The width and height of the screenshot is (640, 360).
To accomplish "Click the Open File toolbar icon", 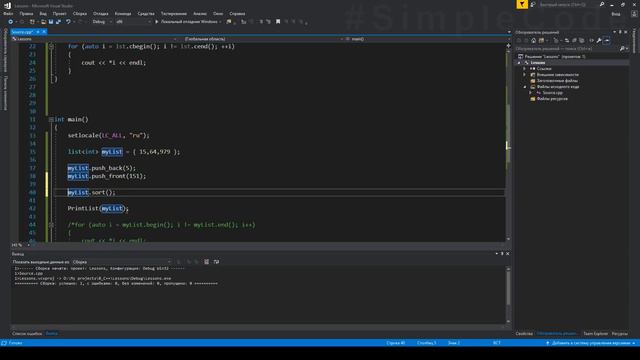I will (43, 22).
